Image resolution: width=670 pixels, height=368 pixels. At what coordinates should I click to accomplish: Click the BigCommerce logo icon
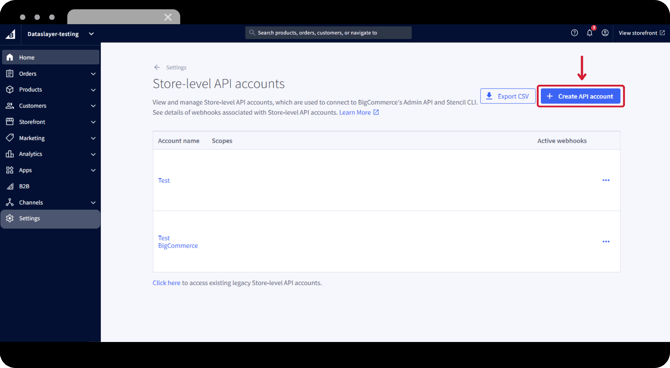pyautogui.click(x=11, y=34)
